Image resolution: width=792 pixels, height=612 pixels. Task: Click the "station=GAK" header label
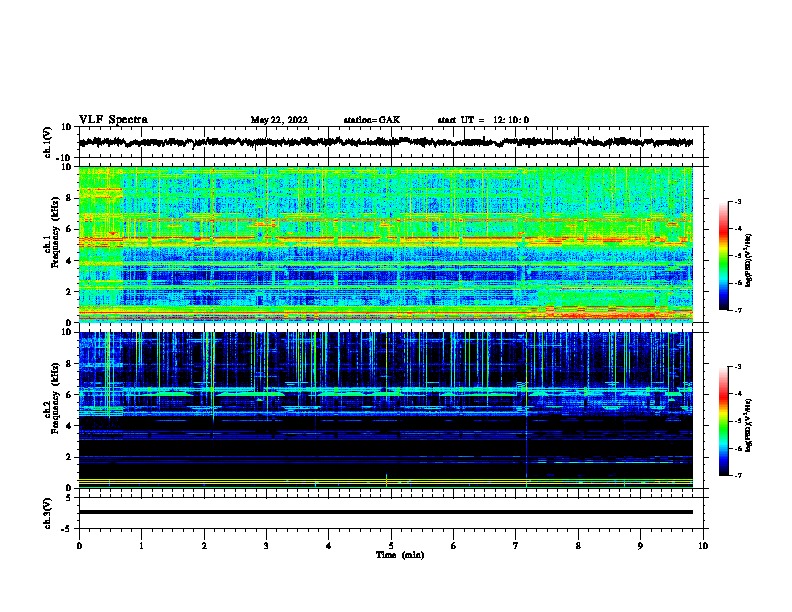372,120
